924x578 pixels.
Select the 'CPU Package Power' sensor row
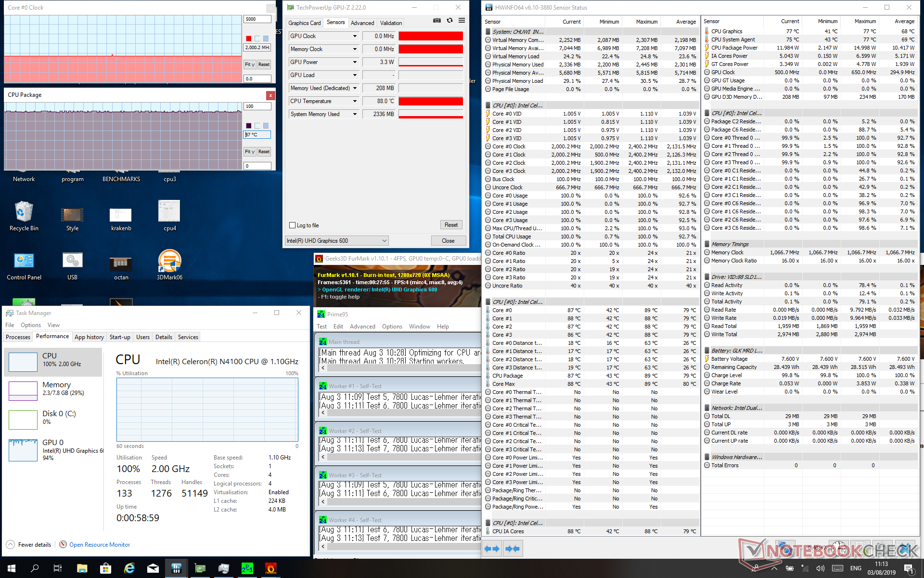(809, 48)
